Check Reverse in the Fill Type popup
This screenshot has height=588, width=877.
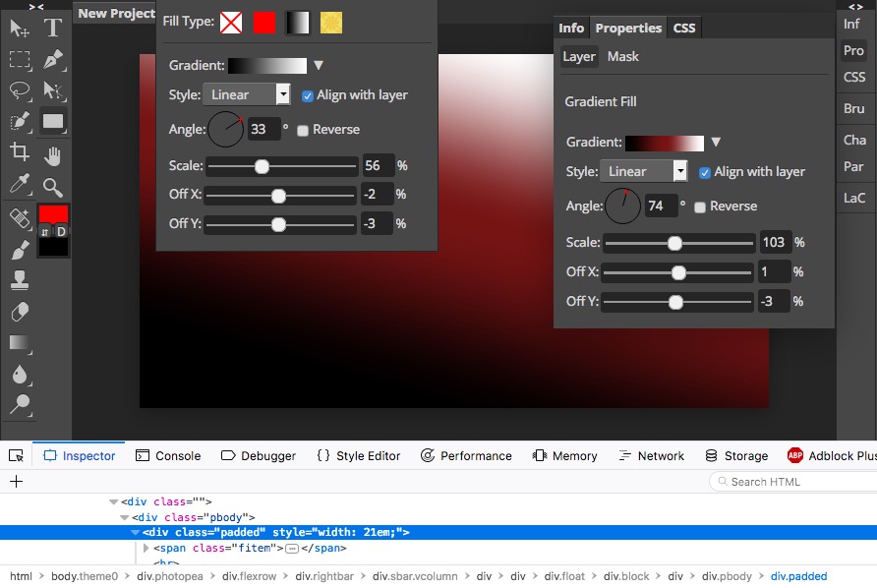point(305,129)
